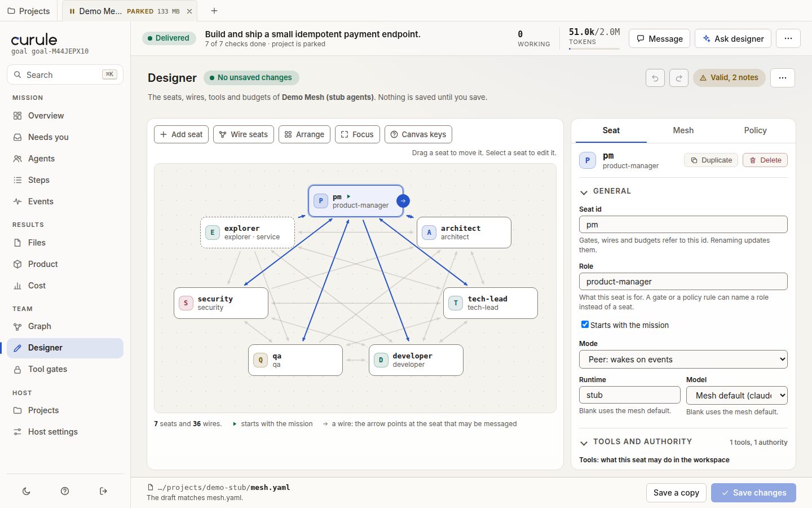Open the help question-mark icon
Viewport: 812px width, 508px height.
pyautogui.click(x=65, y=491)
